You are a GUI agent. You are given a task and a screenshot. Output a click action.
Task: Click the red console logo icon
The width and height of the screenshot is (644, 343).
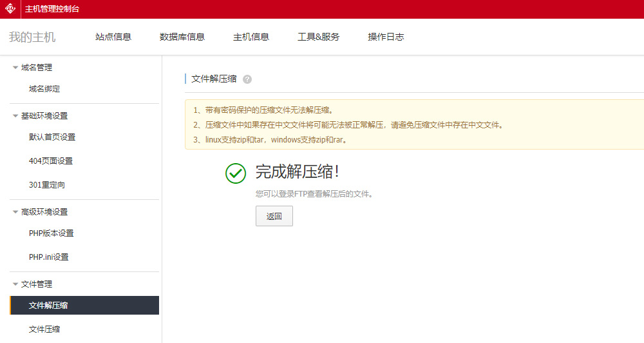pyautogui.click(x=10, y=9)
